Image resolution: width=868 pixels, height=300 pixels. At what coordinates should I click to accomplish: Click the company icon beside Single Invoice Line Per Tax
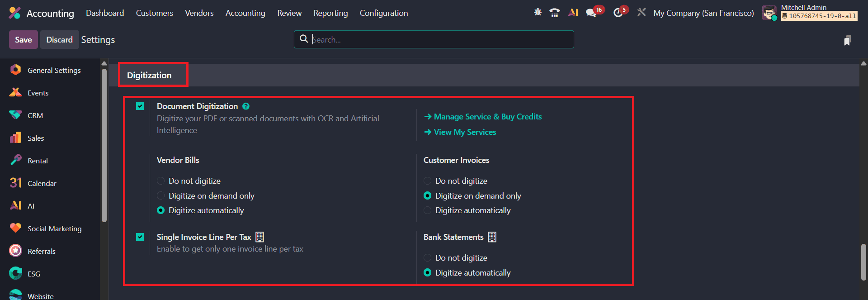click(x=260, y=237)
